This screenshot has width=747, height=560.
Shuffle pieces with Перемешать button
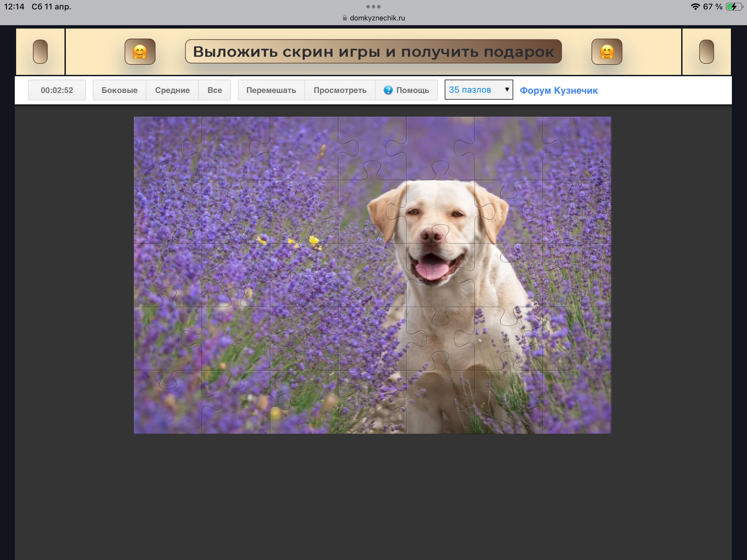point(271,90)
